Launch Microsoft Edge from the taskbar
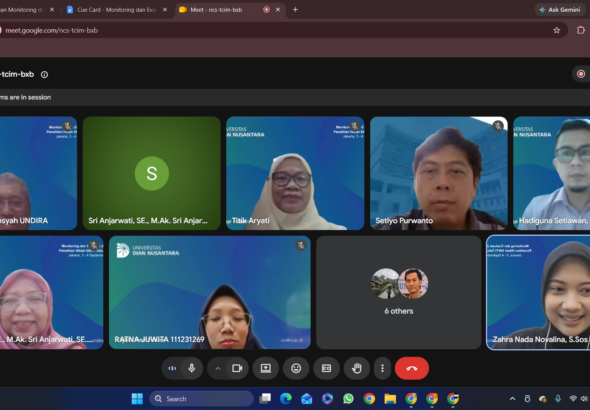 286,399
